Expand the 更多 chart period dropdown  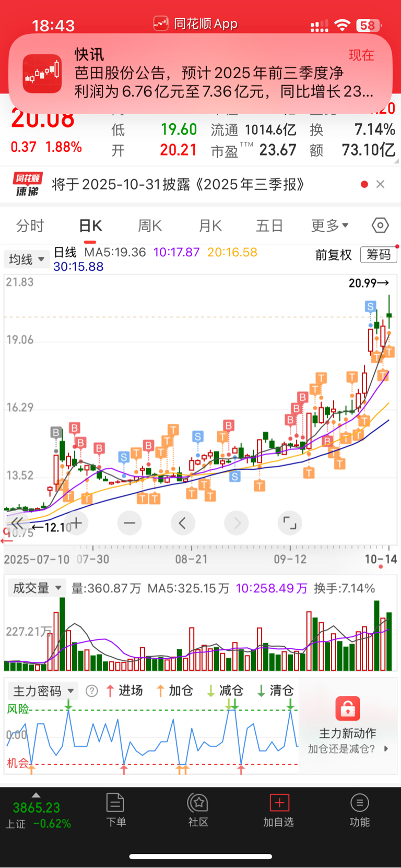coord(330,226)
